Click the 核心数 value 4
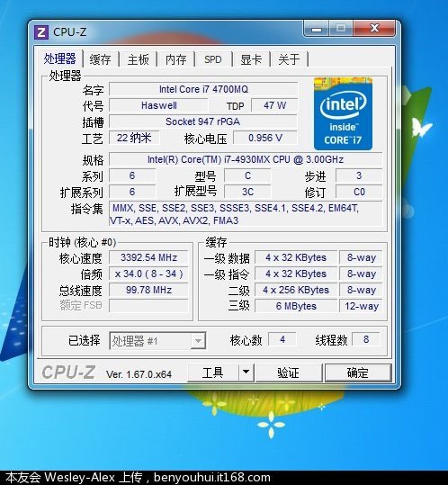 pyautogui.click(x=282, y=339)
